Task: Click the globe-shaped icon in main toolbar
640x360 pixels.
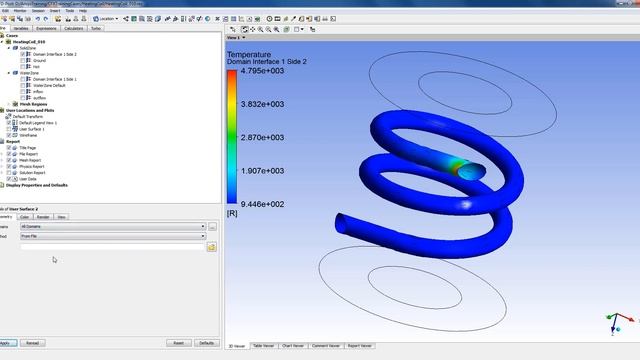Action: [x=207, y=19]
